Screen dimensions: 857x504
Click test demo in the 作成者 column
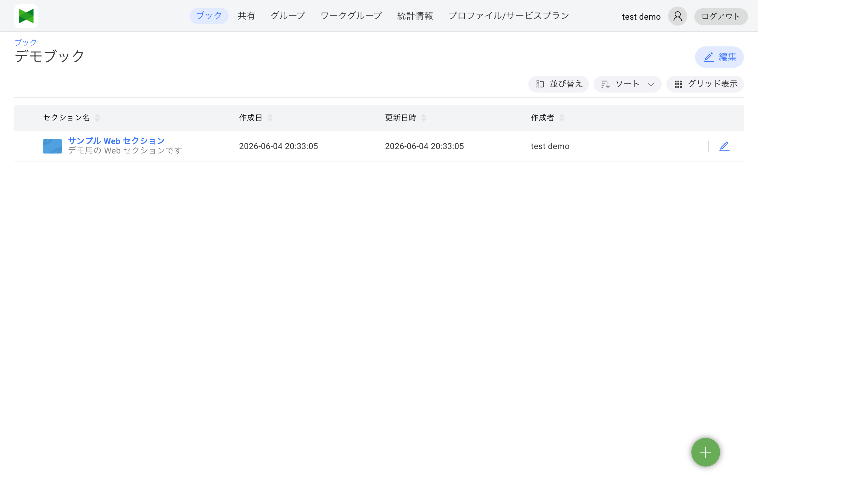pyautogui.click(x=550, y=146)
